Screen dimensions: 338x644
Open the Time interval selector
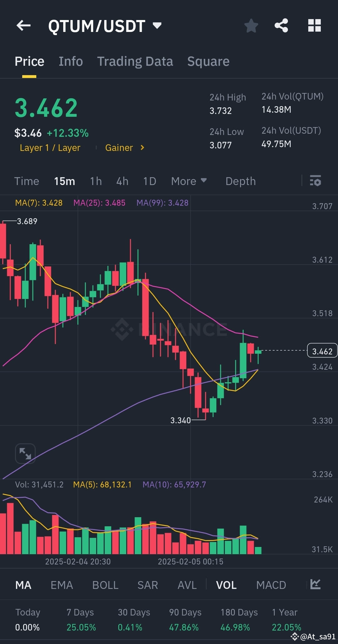(x=27, y=181)
